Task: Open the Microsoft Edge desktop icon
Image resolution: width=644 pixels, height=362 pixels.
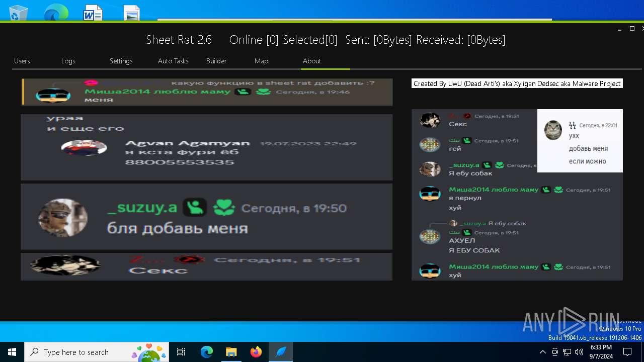Action: point(56,13)
